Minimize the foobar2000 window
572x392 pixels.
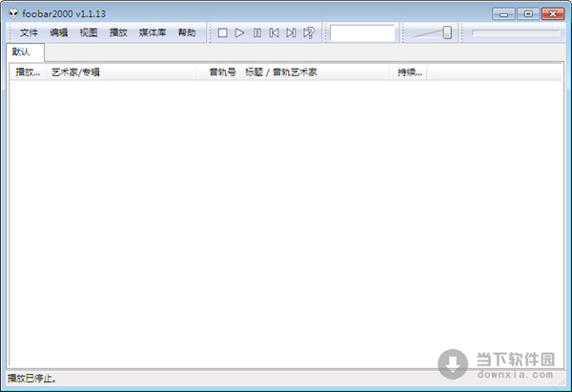[x=503, y=14]
